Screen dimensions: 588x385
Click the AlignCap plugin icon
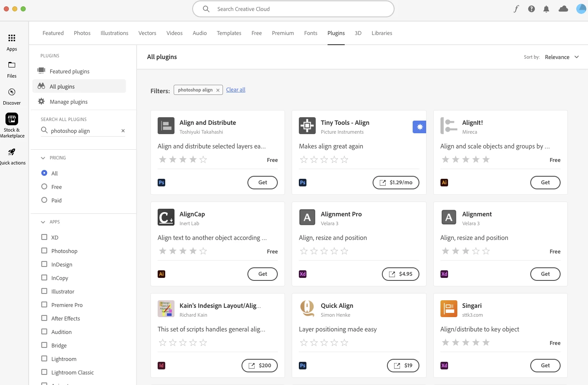pos(166,217)
